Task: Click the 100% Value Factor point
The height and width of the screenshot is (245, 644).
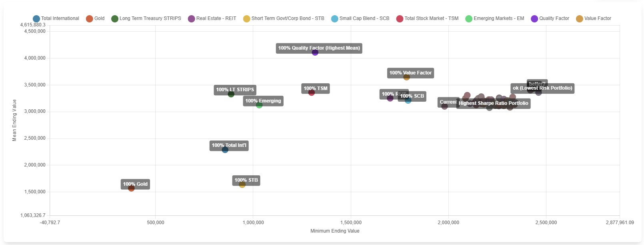Action: [x=406, y=77]
